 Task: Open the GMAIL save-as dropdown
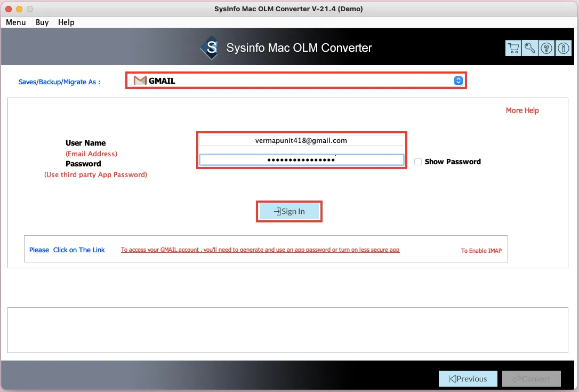point(296,80)
